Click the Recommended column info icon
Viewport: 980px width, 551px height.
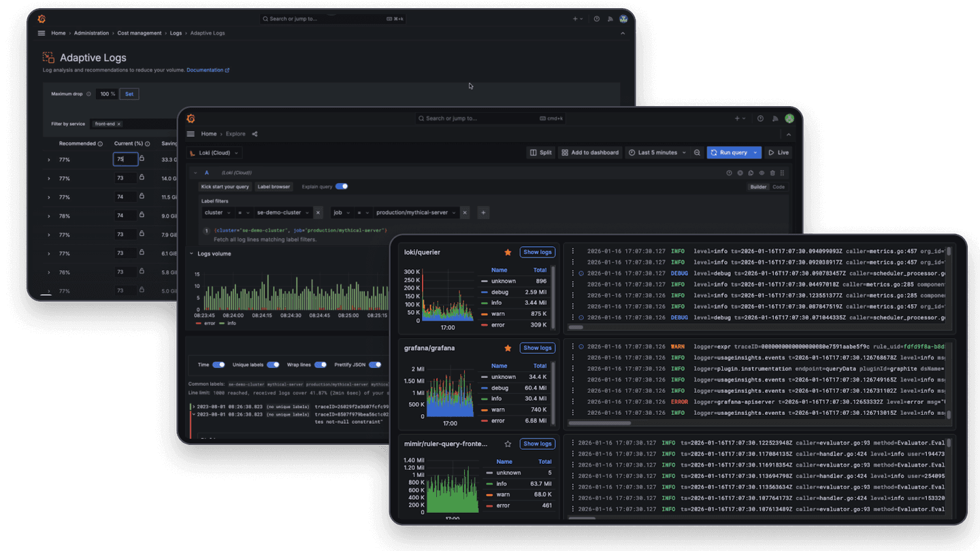[100, 144]
